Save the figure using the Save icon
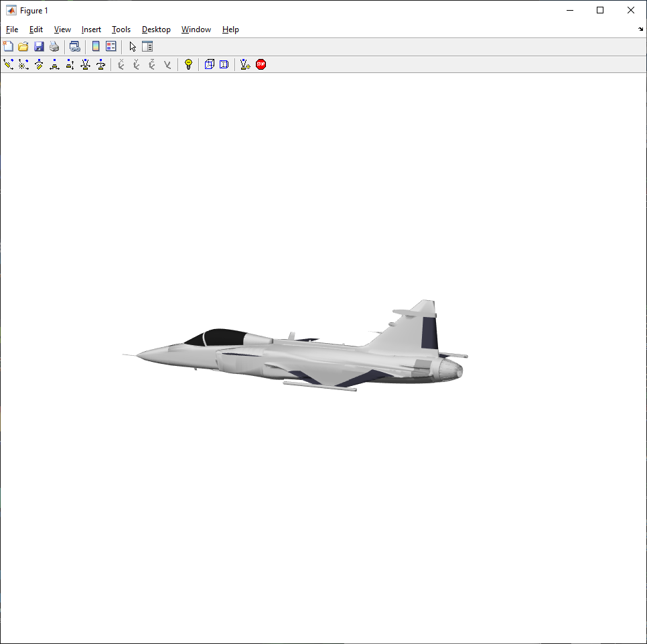647x644 pixels. click(x=38, y=46)
